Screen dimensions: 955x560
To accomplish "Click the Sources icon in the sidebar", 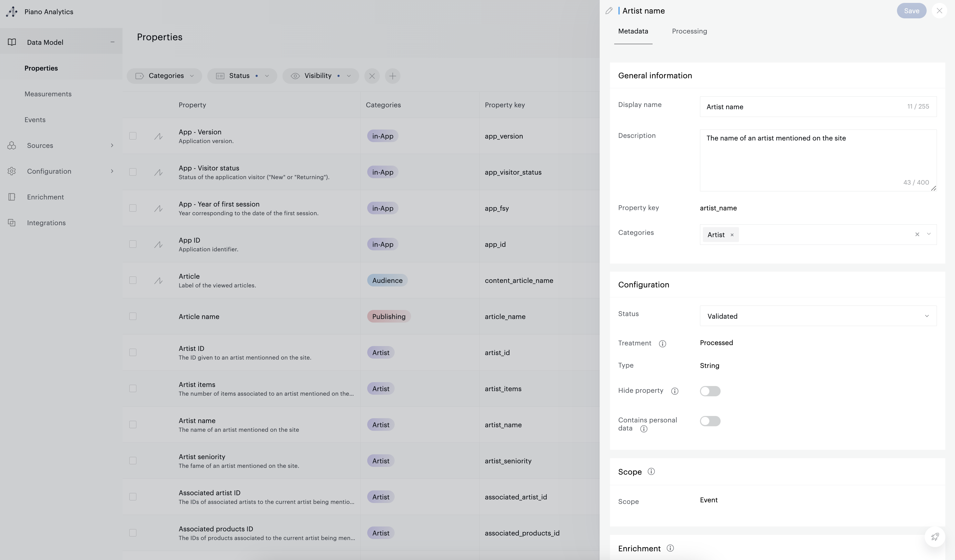I will point(12,145).
